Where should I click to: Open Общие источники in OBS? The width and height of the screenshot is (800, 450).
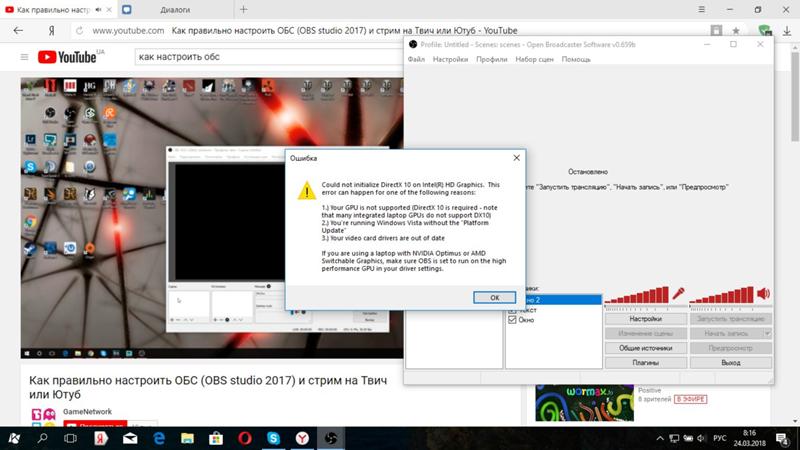pos(645,348)
